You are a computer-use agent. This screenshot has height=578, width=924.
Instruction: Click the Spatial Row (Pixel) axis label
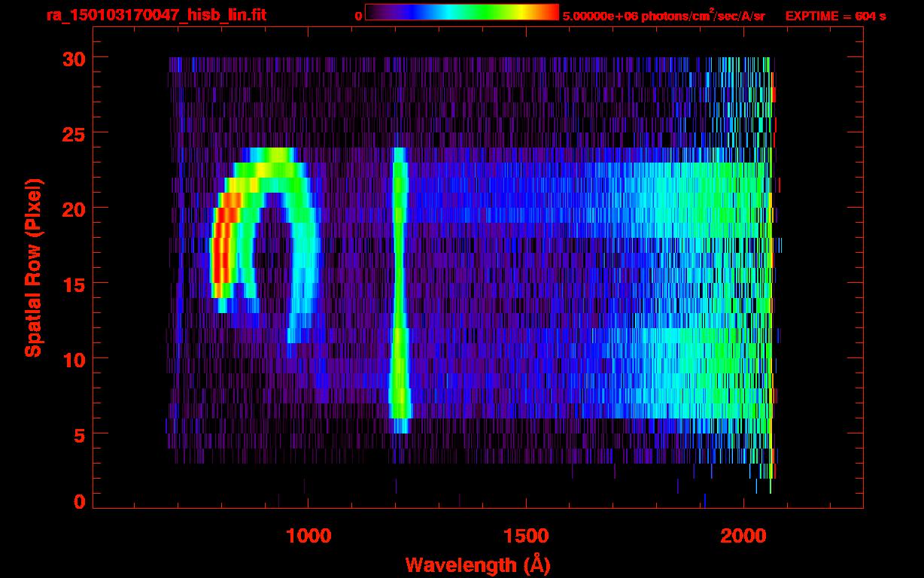point(33,267)
